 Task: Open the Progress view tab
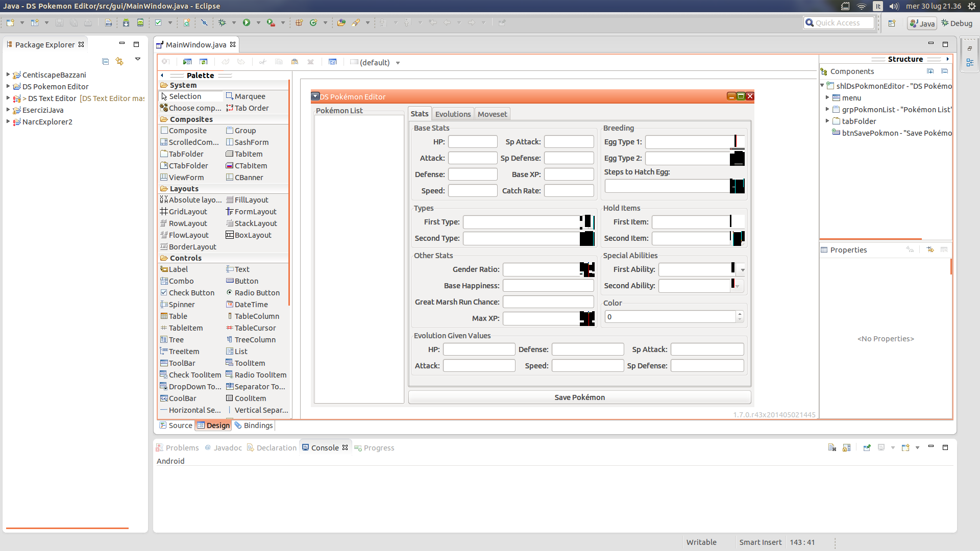tap(374, 448)
